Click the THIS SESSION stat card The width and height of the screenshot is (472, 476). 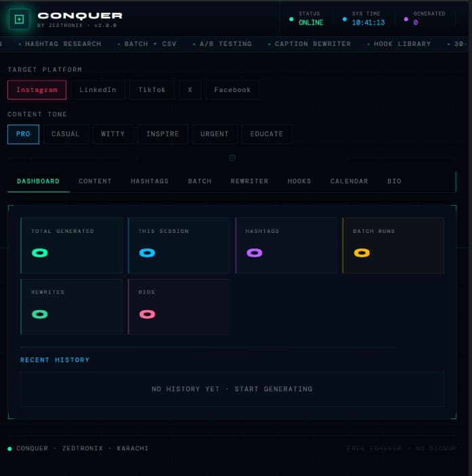click(179, 245)
